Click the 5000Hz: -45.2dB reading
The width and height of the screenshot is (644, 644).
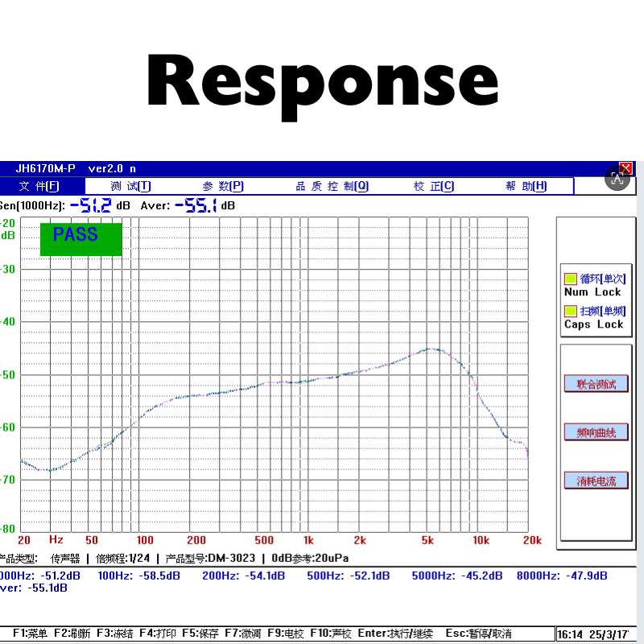(457, 576)
